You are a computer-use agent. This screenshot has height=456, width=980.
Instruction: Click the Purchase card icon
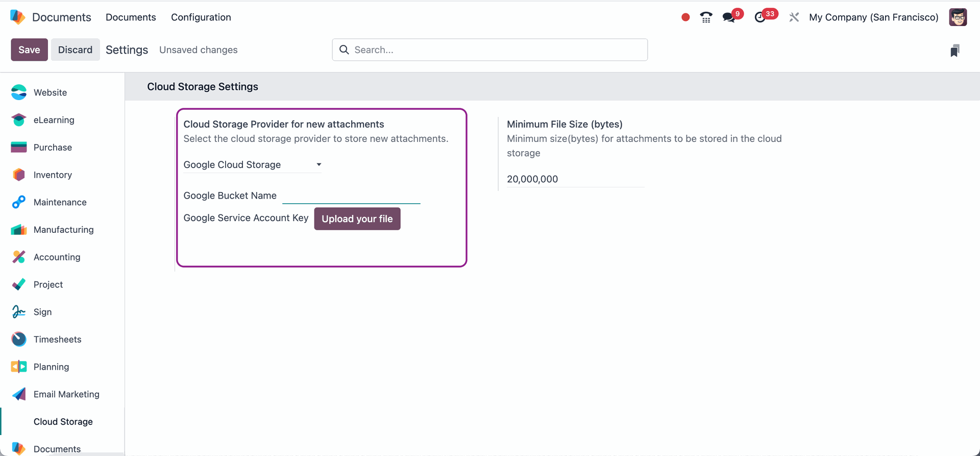(x=19, y=147)
